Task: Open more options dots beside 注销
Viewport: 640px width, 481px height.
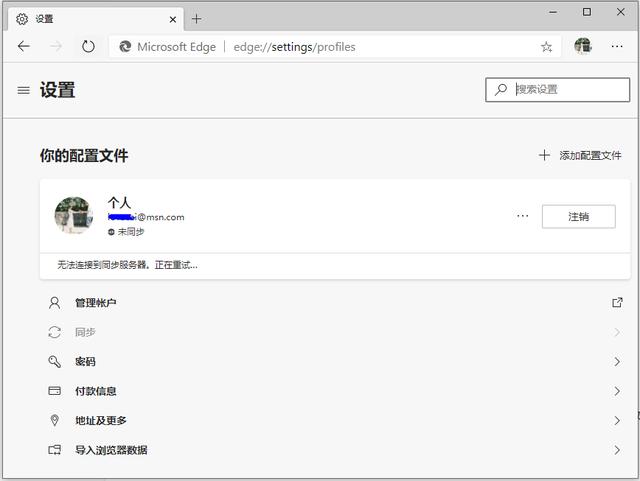Action: pos(522,216)
